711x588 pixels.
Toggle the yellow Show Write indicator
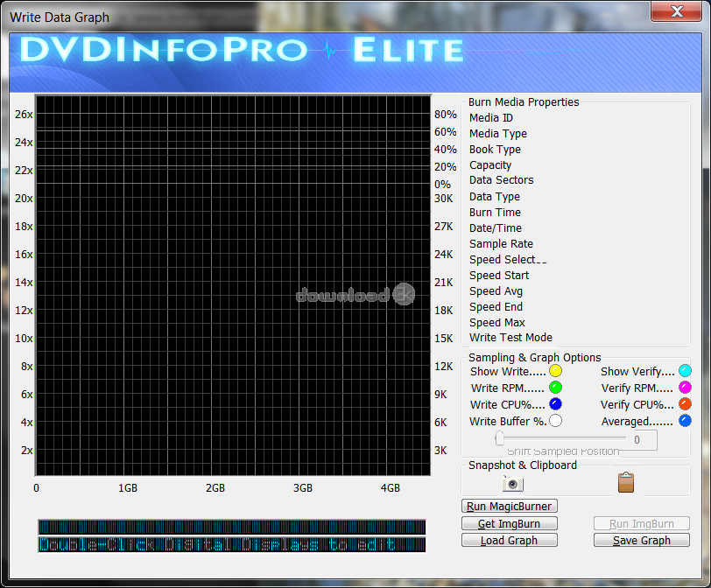point(555,371)
